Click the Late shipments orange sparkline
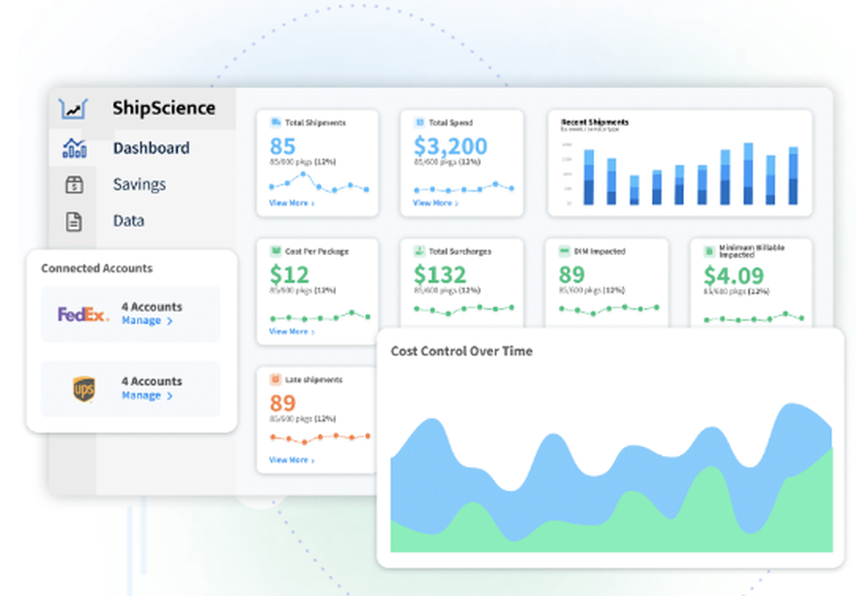The height and width of the screenshot is (596, 868). click(x=320, y=438)
